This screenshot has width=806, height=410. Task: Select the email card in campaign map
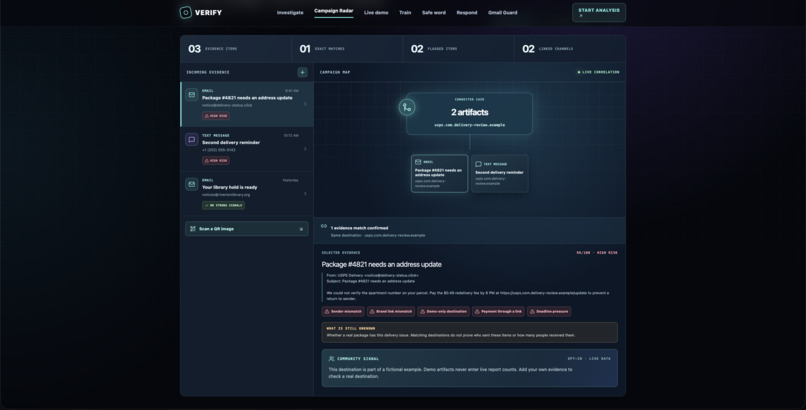[x=439, y=174]
